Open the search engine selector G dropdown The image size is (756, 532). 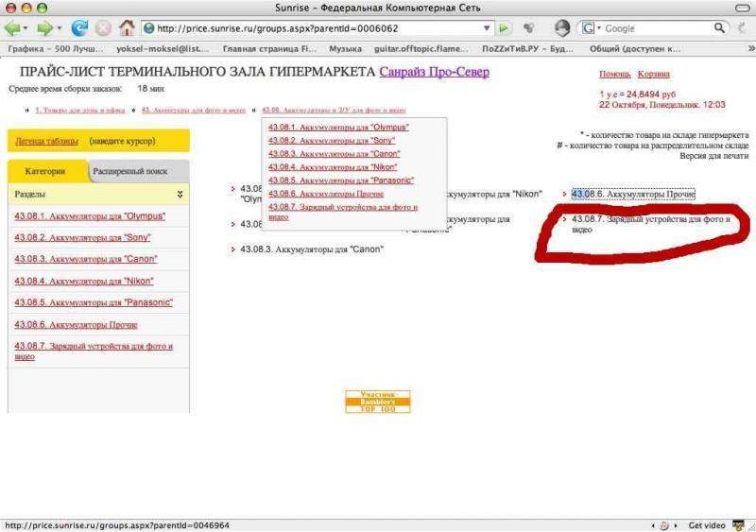(x=591, y=28)
